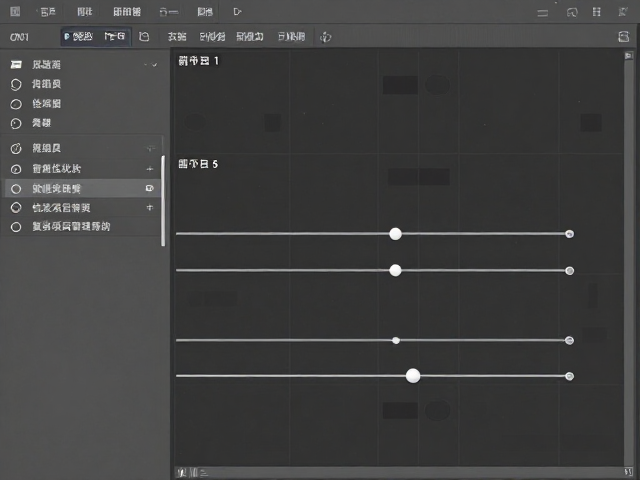The height and width of the screenshot is (480, 640).
Task: Select the last tab before the circular arrows icon
Action: pos(291,37)
